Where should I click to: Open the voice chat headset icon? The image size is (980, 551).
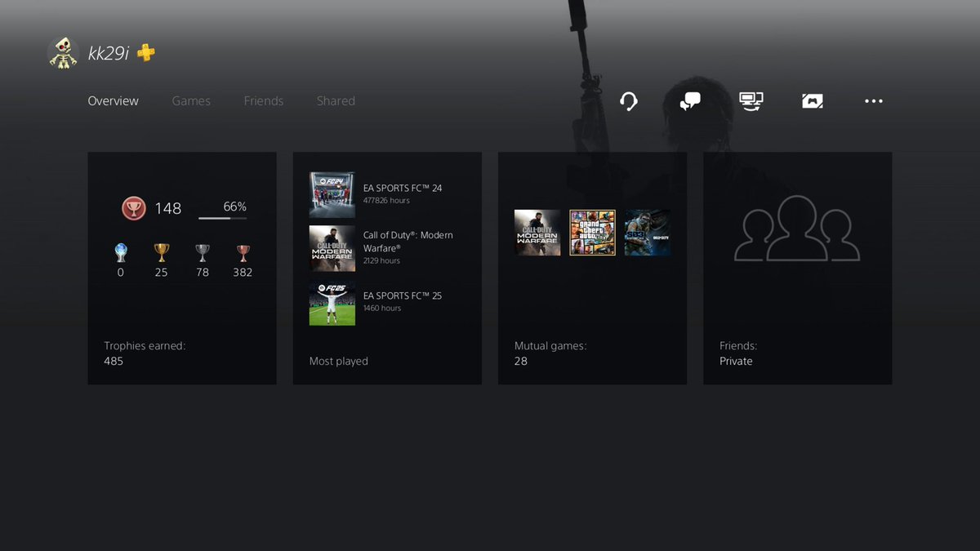coord(628,101)
